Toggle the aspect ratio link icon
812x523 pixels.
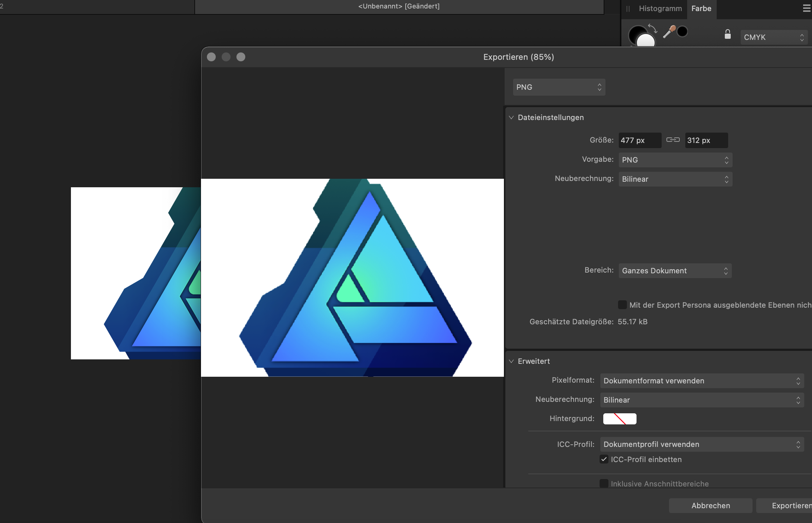pyautogui.click(x=673, y=140)
